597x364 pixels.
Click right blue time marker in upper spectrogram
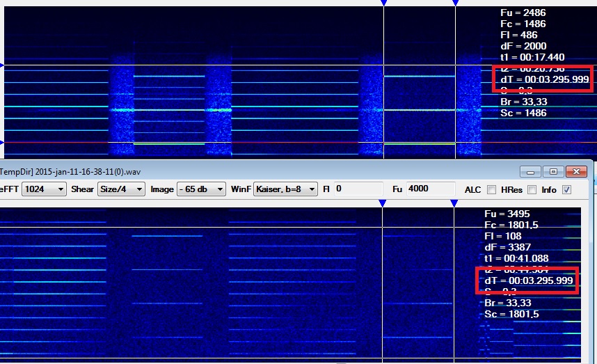pyautogui.click(x=455, y=3)
